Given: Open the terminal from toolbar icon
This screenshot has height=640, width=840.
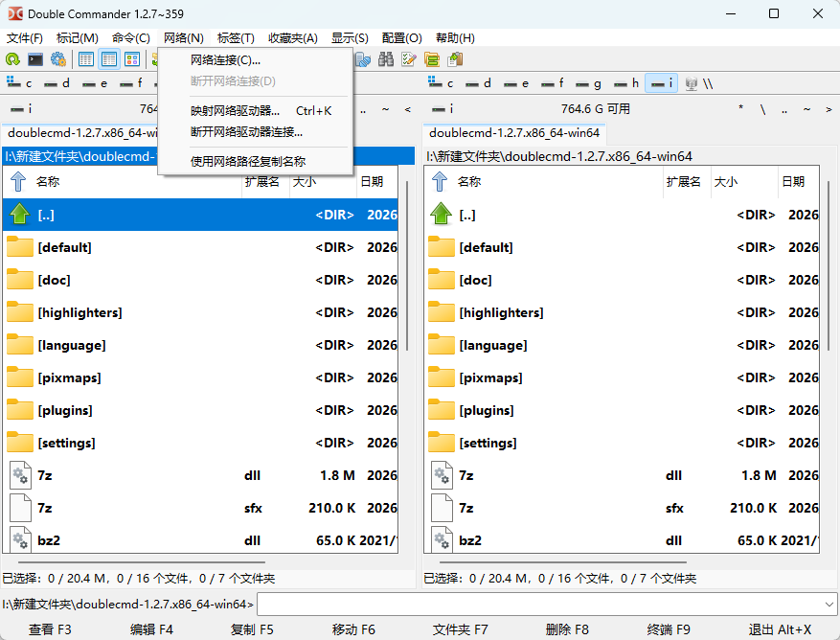Looking at the screenshot, I should (35, 59).
